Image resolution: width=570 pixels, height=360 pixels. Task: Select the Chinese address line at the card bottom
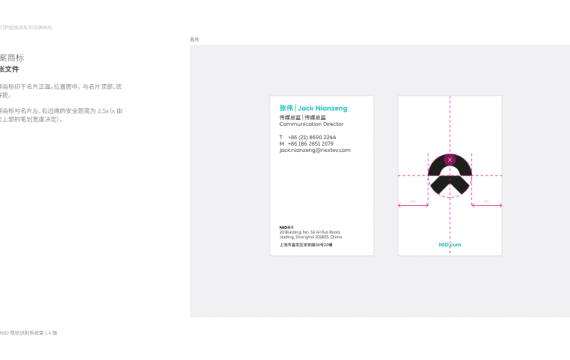[x=306, y=245]
